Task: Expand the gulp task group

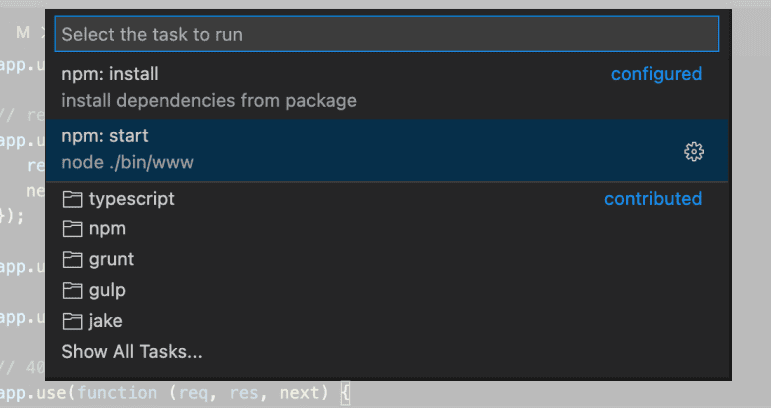Action: point(107,291)
